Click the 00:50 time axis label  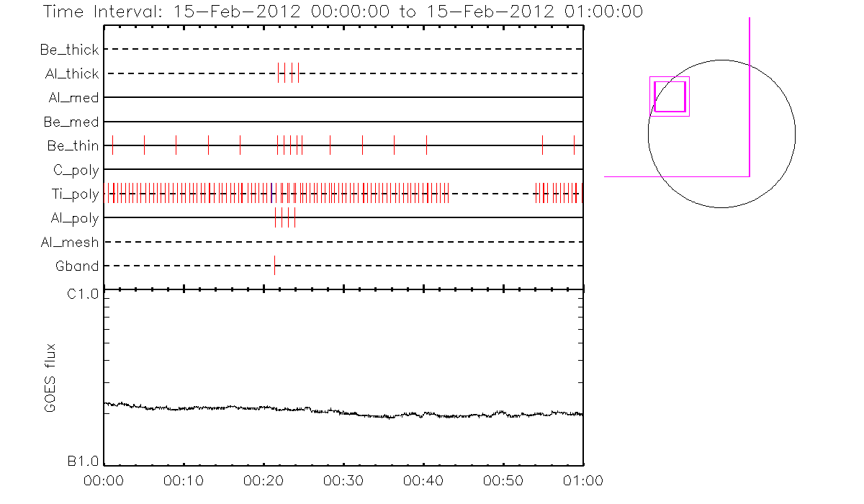coord(503,480)
